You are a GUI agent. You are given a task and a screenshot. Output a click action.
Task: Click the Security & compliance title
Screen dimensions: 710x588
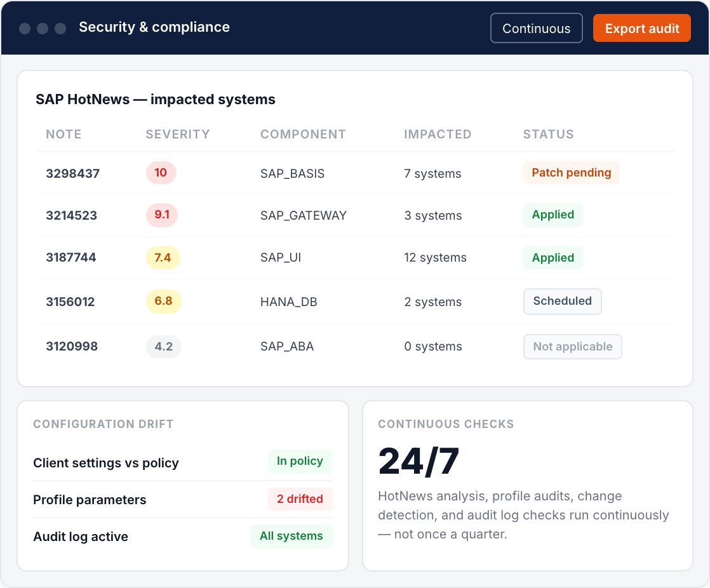pyautogui.click(x=154, y=27)
